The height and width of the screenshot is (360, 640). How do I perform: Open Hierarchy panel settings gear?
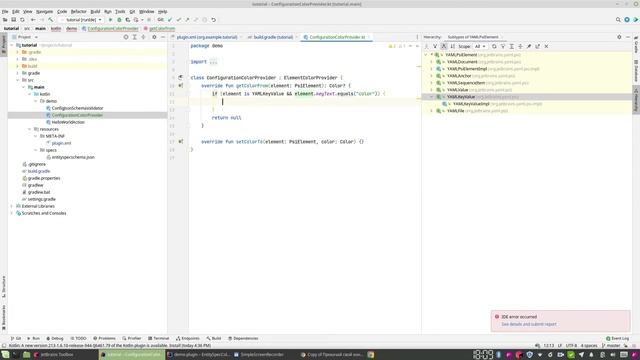[619, 37]
